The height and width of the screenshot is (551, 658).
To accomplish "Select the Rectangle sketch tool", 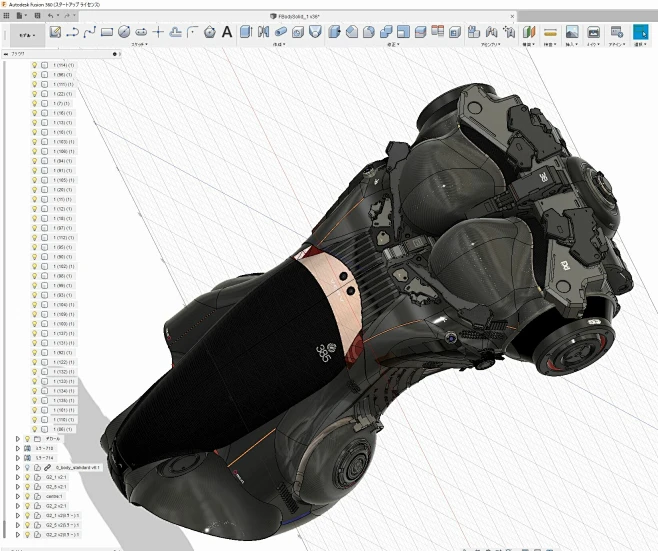I will pos(107,32).
